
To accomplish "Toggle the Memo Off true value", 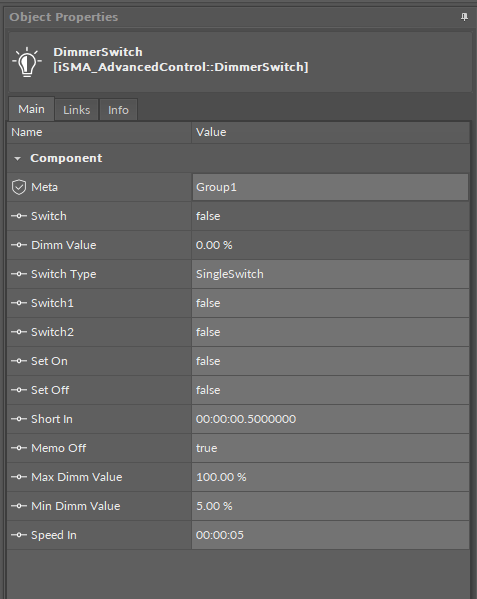I will [x=330, y=448].
